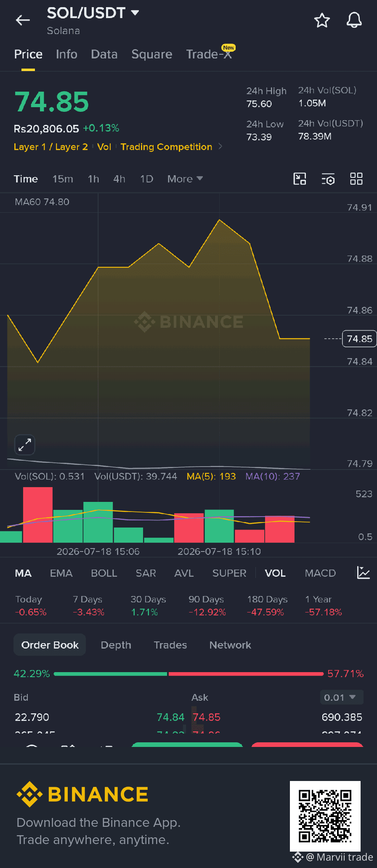Tap the 180 Days -47.59% performance
Viewport: 377px width, 868px height.
[x=267, y=606]
